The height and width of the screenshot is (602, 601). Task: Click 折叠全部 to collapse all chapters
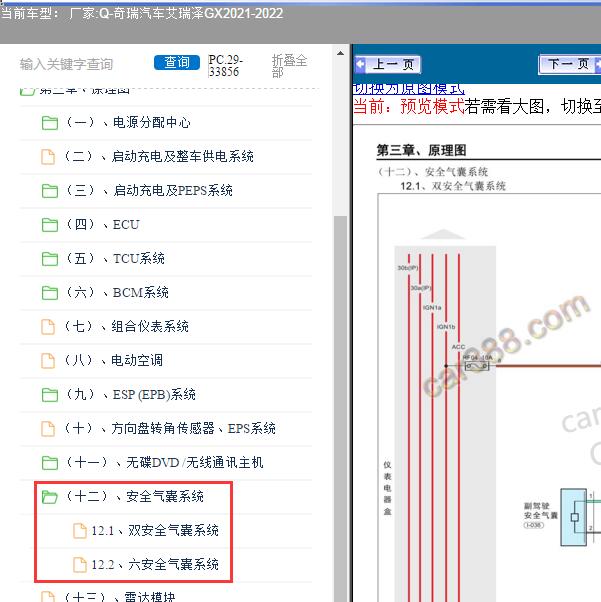(289, 66)
